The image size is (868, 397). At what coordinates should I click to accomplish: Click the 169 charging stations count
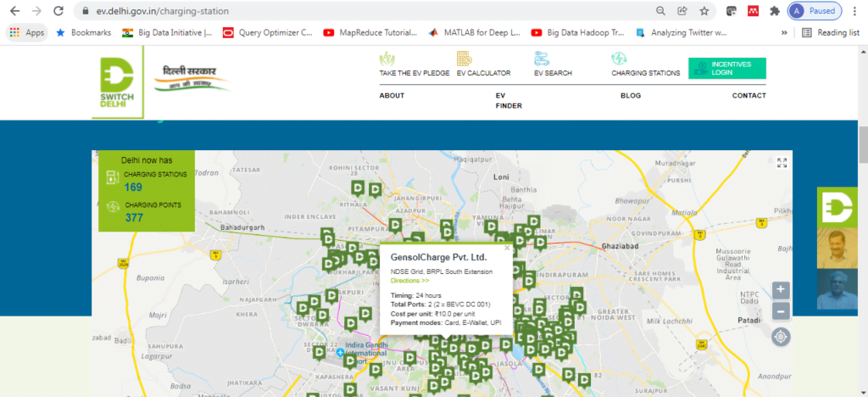(x=133, y=187)
